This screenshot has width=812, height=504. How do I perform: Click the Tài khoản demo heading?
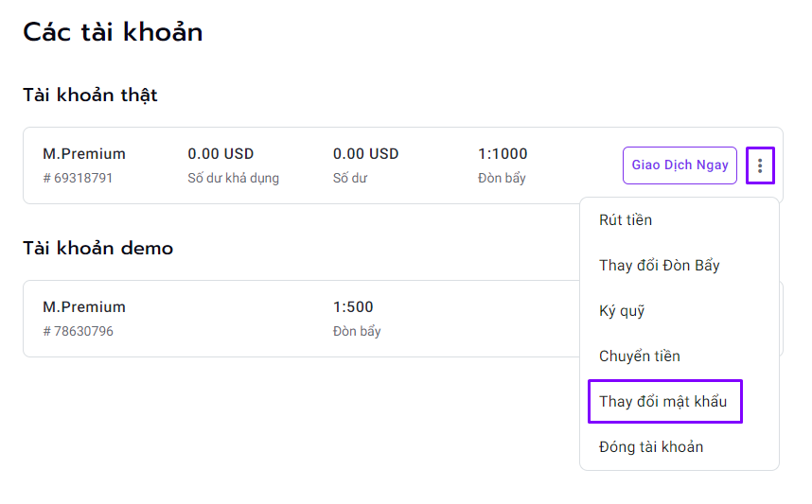[x=97, y=249]
